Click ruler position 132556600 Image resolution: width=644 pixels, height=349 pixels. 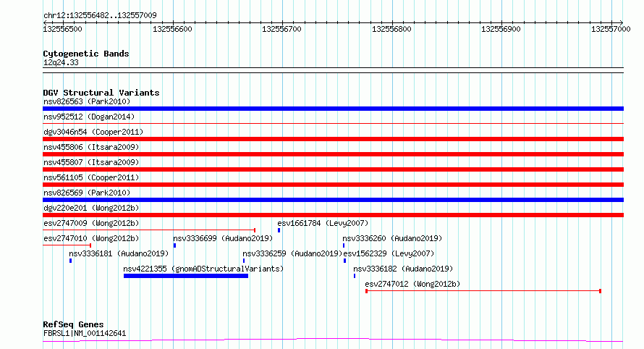click(x=172, y=29)
